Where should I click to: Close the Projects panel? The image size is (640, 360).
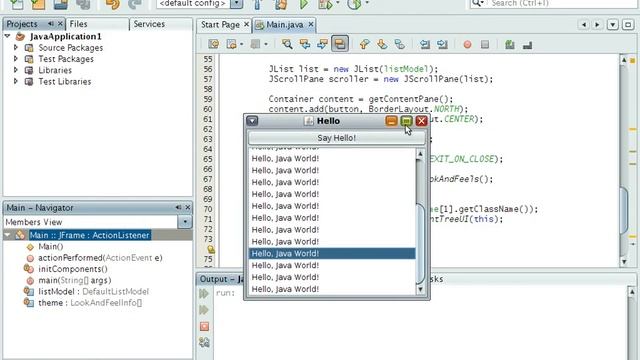click(60, 24)
